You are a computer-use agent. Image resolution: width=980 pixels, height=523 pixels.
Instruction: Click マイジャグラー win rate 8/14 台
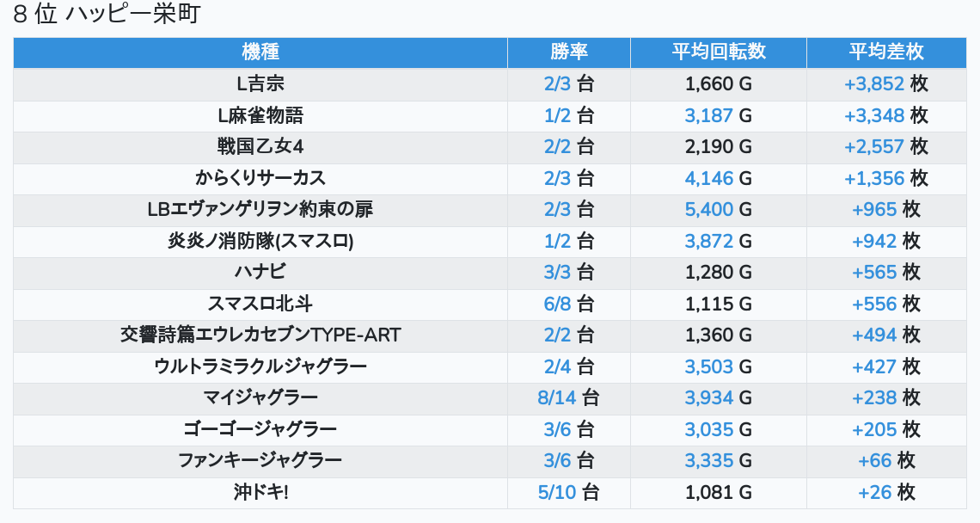[x=569, y=397]
